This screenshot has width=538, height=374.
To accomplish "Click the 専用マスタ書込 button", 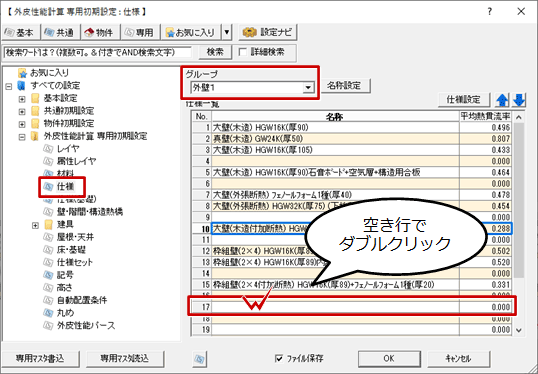I will coord(40,359).
